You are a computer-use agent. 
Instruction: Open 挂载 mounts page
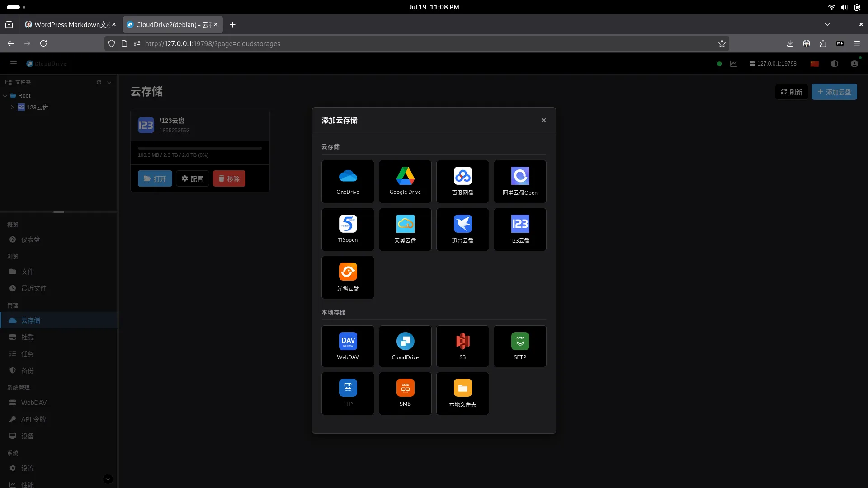pos(59,337)
